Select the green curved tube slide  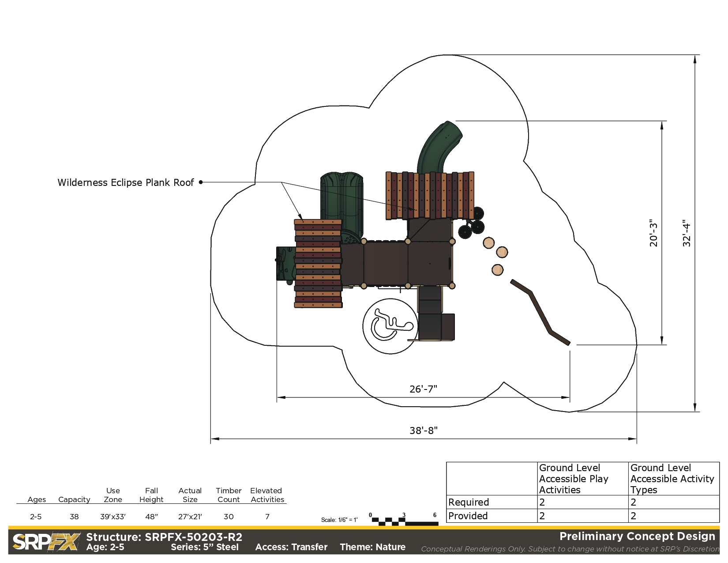(439, 148)
